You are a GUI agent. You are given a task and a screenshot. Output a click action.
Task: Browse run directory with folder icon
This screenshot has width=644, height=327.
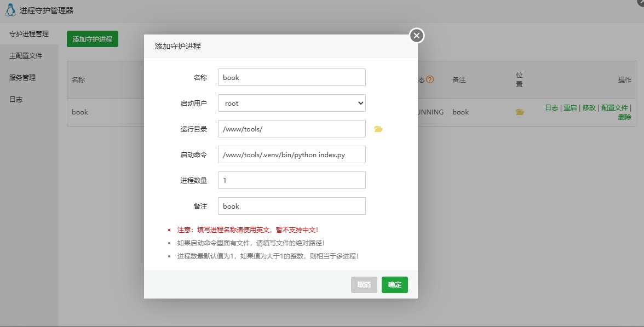[x=378, y=129]
